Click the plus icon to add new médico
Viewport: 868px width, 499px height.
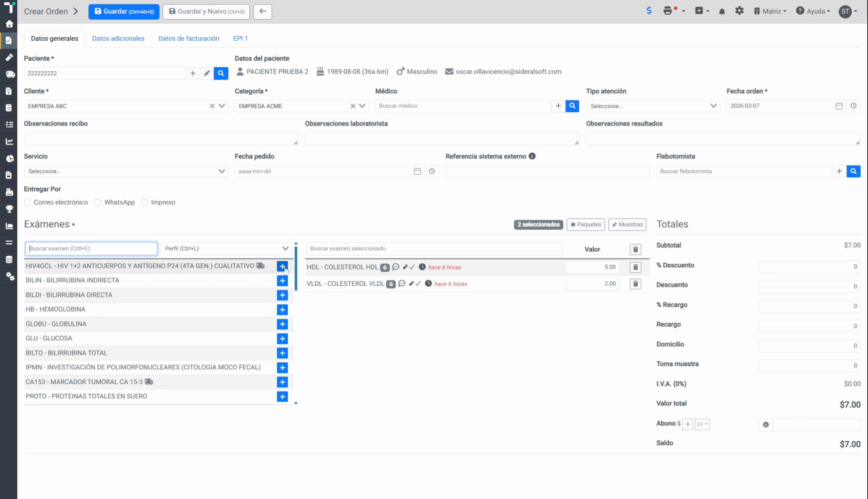[558, 106]
